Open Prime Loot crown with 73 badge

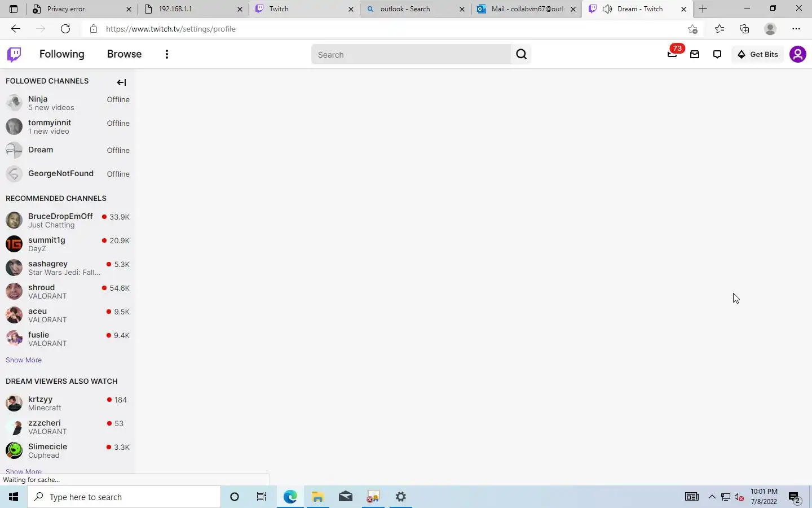[x=672, y=54]
